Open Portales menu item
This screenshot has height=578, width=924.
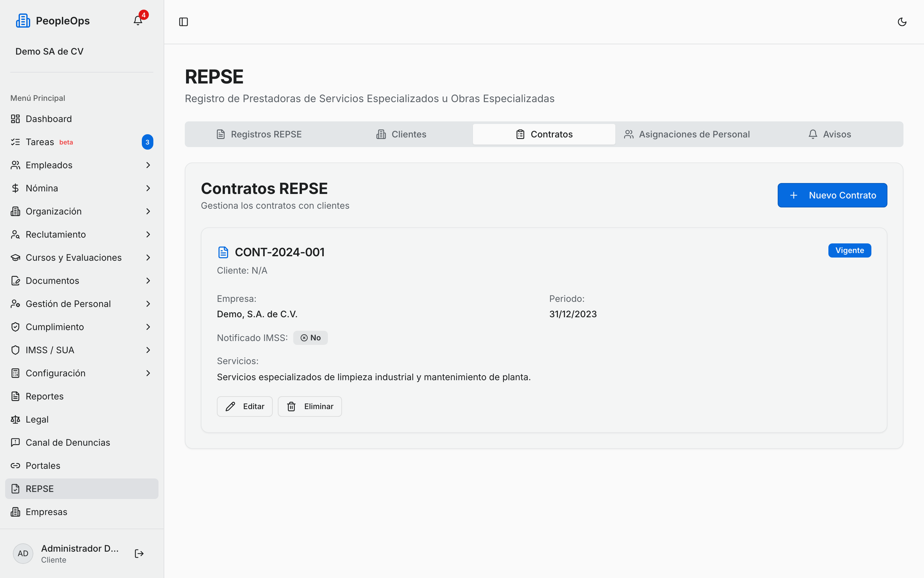click(x=82, y=466)
